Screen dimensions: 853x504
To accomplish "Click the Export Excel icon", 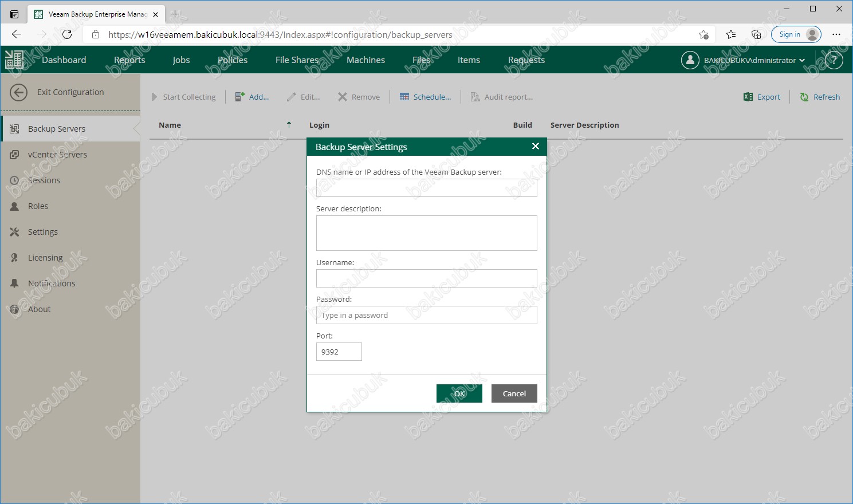I will [748, 97].
